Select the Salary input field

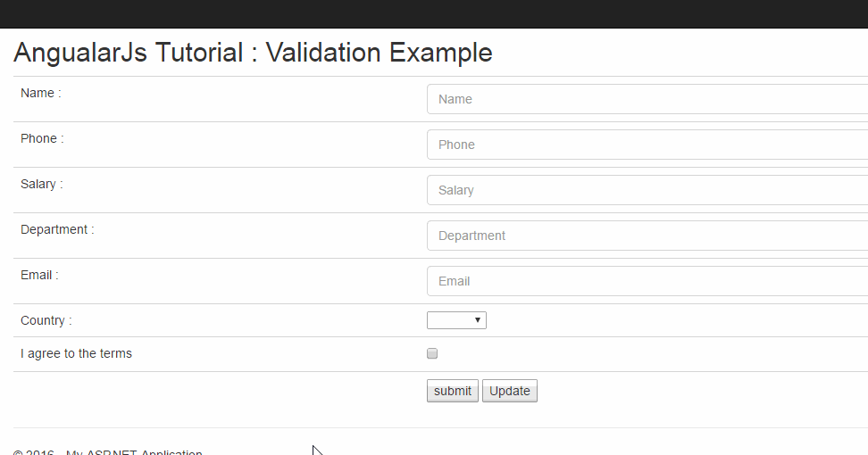647,190
